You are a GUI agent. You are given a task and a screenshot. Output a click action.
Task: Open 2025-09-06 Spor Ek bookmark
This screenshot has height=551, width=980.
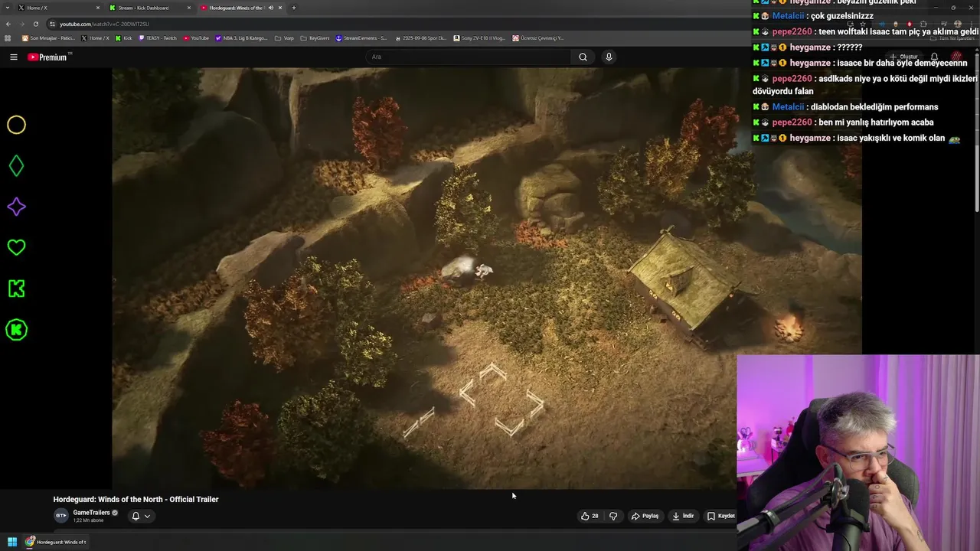(x=420, y=37)
